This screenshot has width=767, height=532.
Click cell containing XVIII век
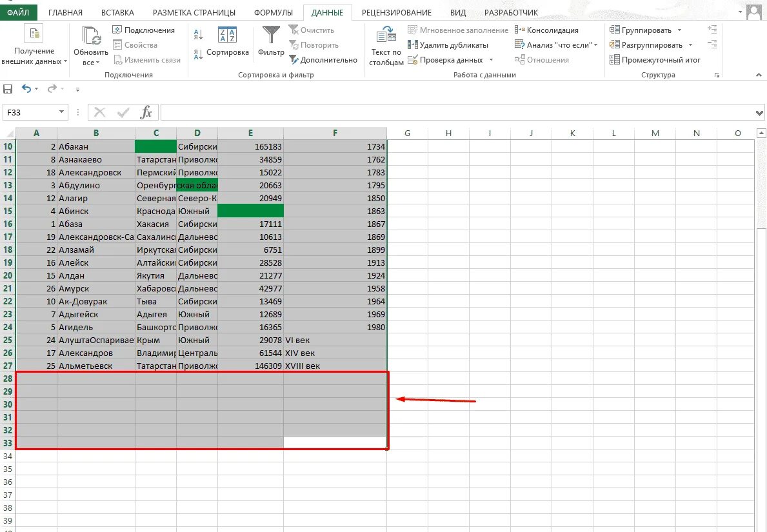(335, 366)
